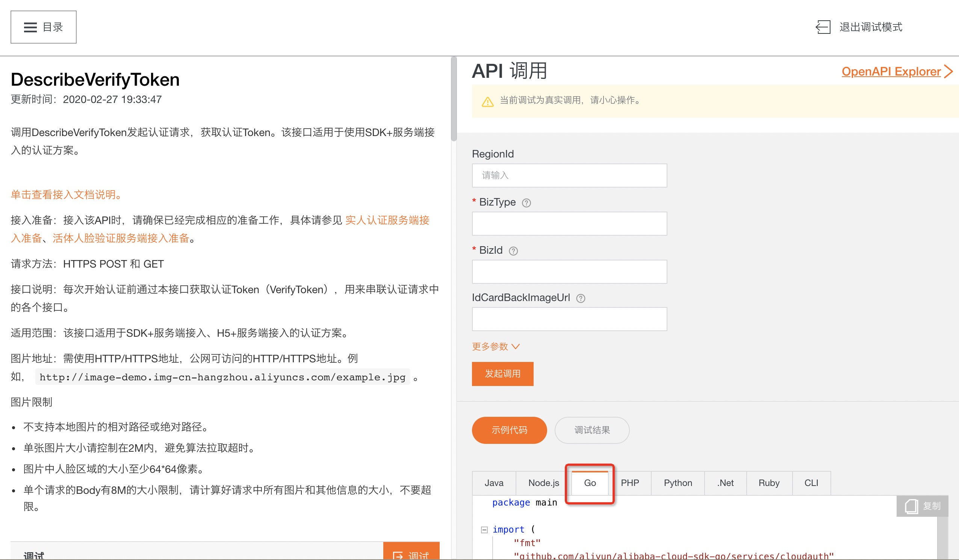Screen dimensions: 959x560
Task: Collapse the import code block
Action: click(484, 530)
